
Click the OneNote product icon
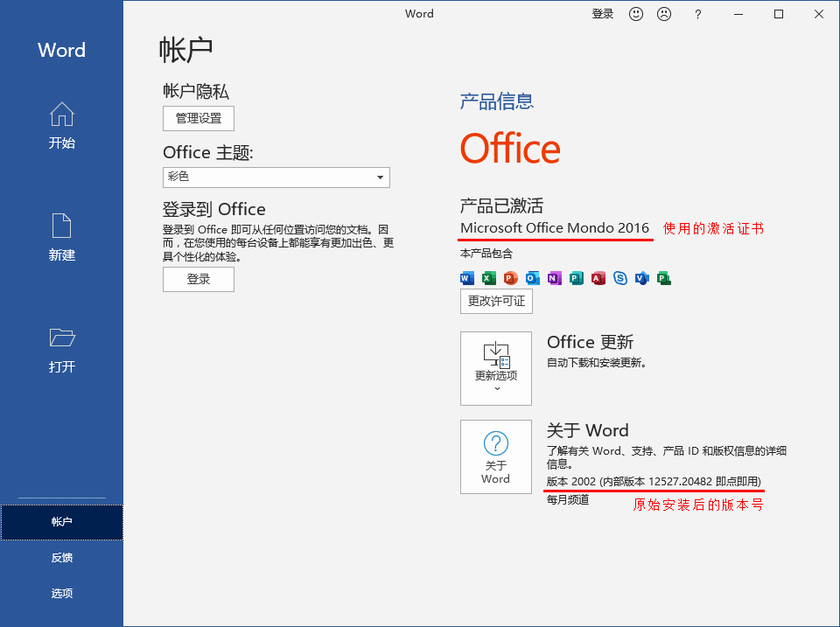point(555,278)
